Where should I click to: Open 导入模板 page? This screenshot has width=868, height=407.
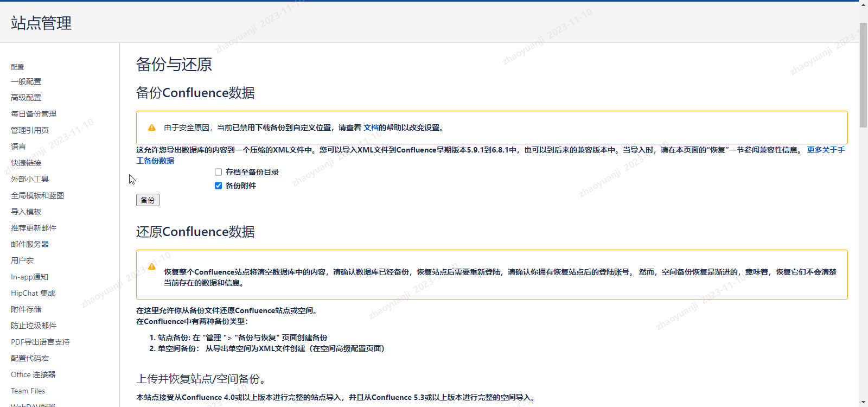click(x=26, y=212)
